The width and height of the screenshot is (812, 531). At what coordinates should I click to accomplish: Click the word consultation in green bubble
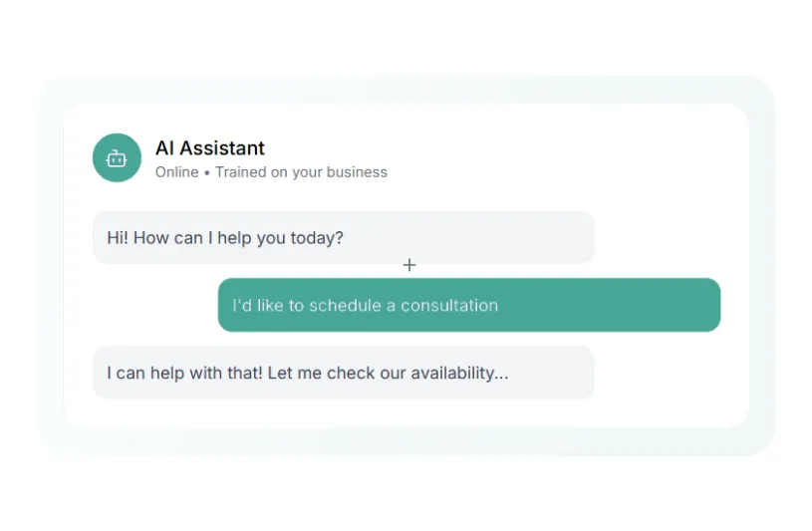448,306
